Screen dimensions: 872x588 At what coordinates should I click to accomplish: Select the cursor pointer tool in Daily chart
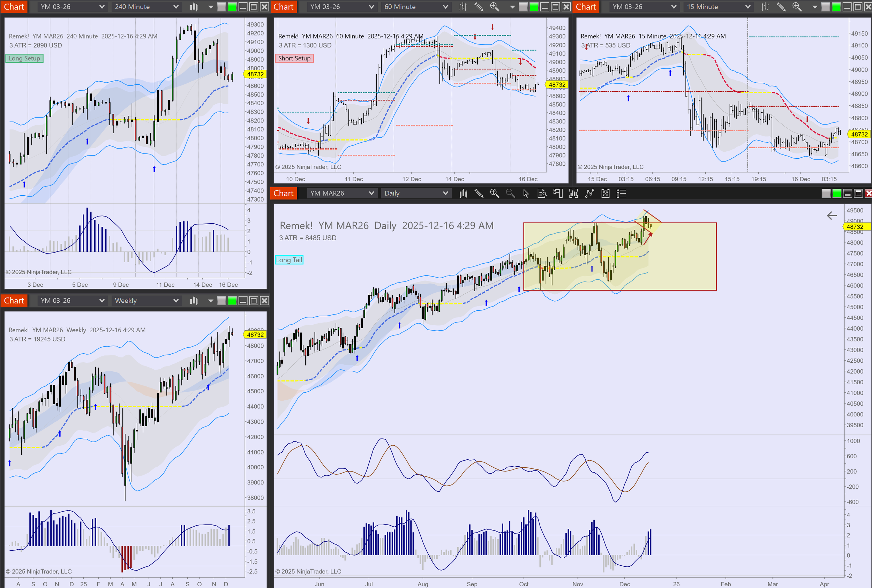coord(526,193)
